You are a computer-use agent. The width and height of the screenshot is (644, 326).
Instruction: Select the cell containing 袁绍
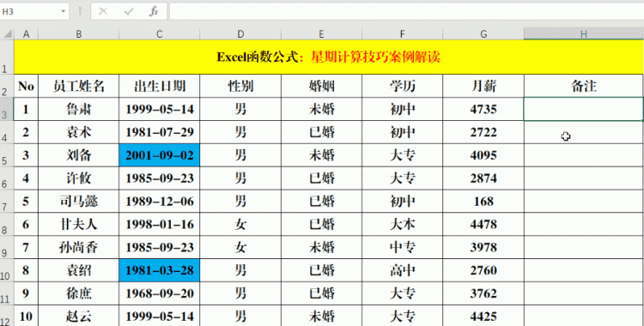(78, 270)
